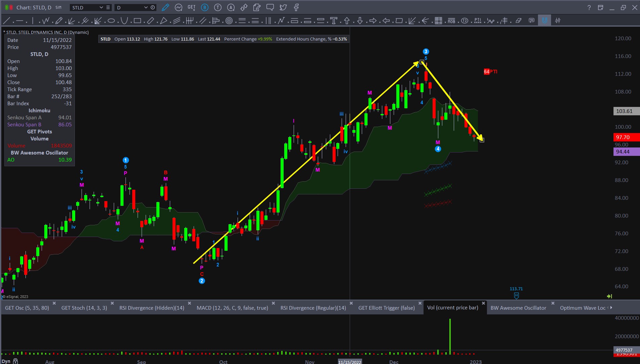Image resolution: width=640 pixels, height=364 pixels.
Task: Switch to the MACD study tab
Action: coord(232,308)
